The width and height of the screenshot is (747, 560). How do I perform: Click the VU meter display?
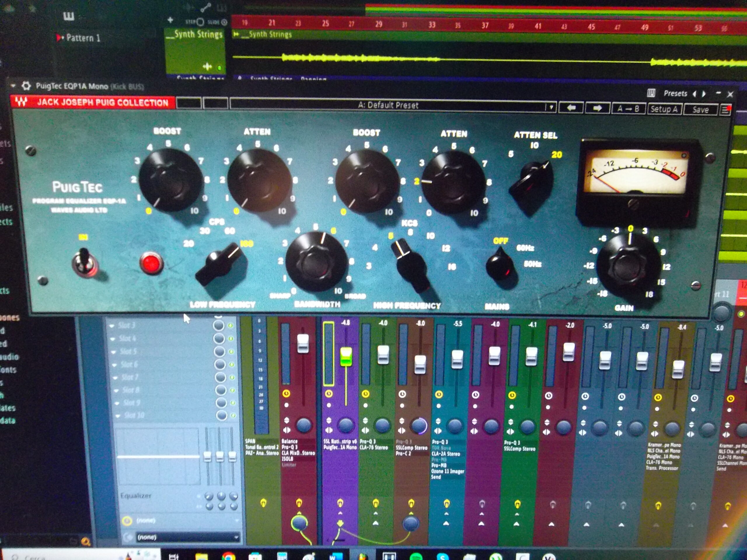636,173
